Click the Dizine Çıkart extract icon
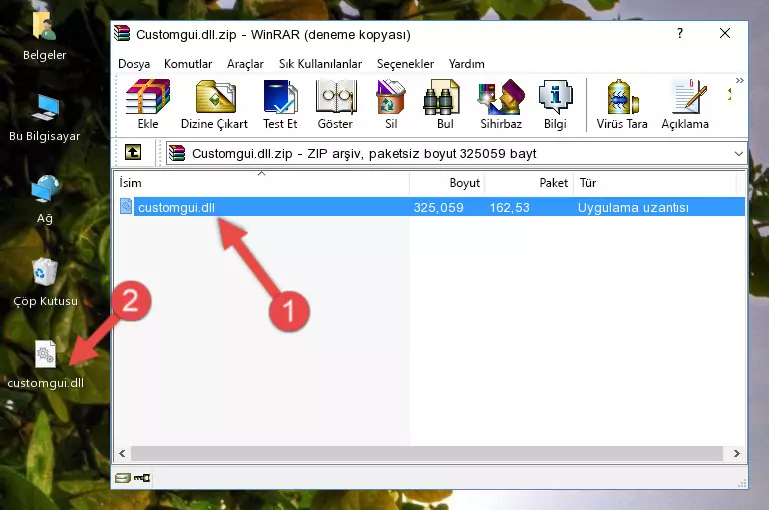This screenshot has height=510, width=769. click(214, 104)
